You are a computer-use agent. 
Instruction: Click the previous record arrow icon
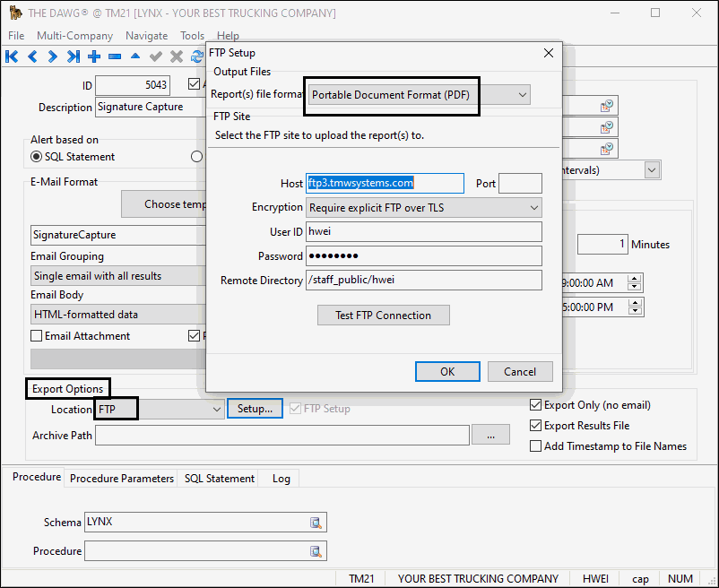click(x=32, y=56)
